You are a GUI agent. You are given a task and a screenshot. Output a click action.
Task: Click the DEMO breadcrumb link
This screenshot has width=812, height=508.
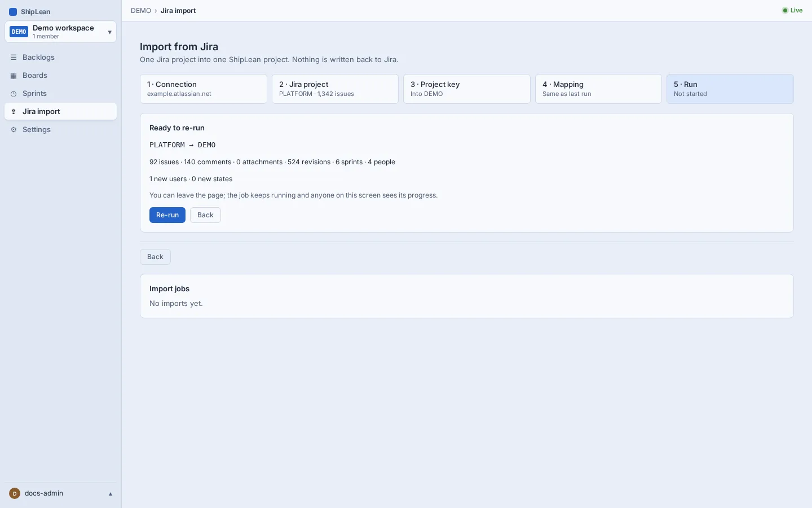click(x=141, y=11)
